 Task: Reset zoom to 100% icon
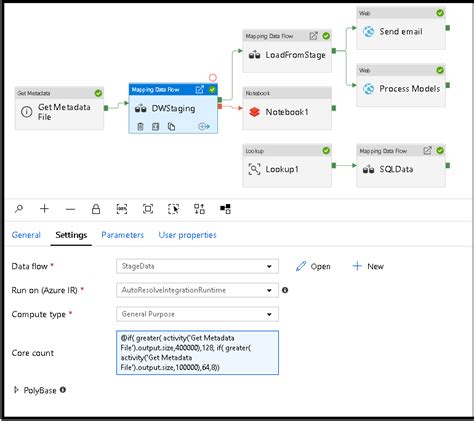pyautogui.click(x=122, y=209)
